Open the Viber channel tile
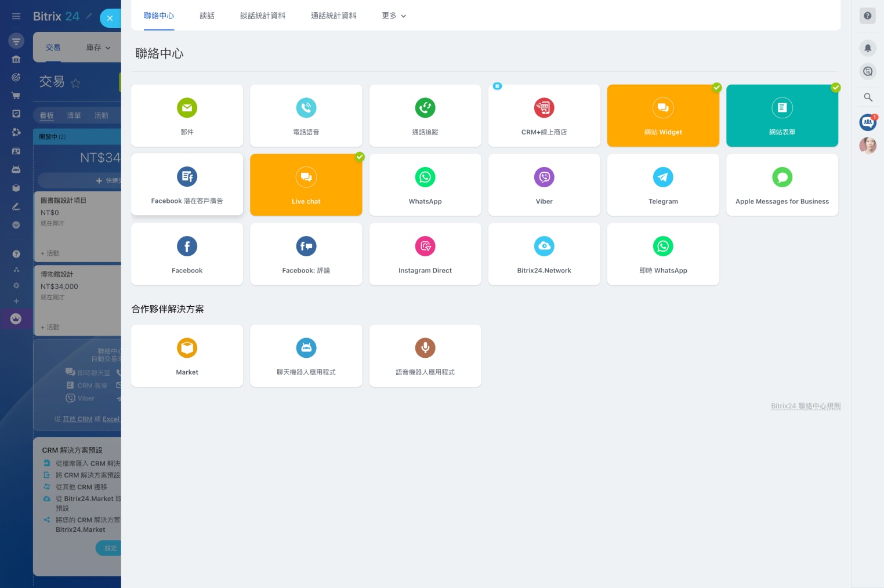Screen dimensions: 884x588 [544, 184]
